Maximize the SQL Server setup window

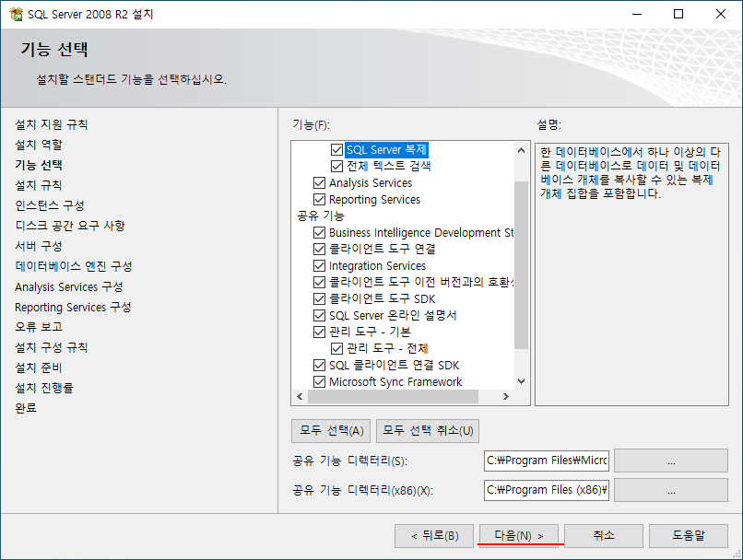[678, 14]
